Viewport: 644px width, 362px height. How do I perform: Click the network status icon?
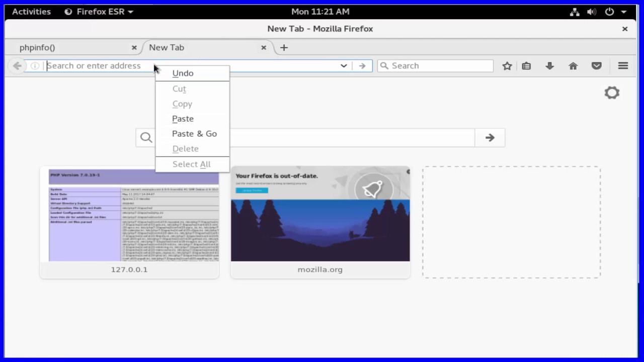(575, 12)
